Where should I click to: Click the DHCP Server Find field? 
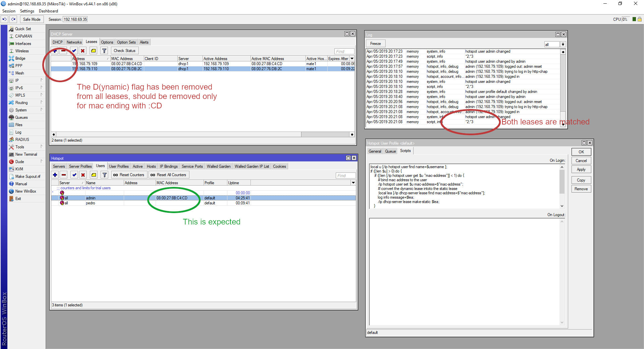344,51
